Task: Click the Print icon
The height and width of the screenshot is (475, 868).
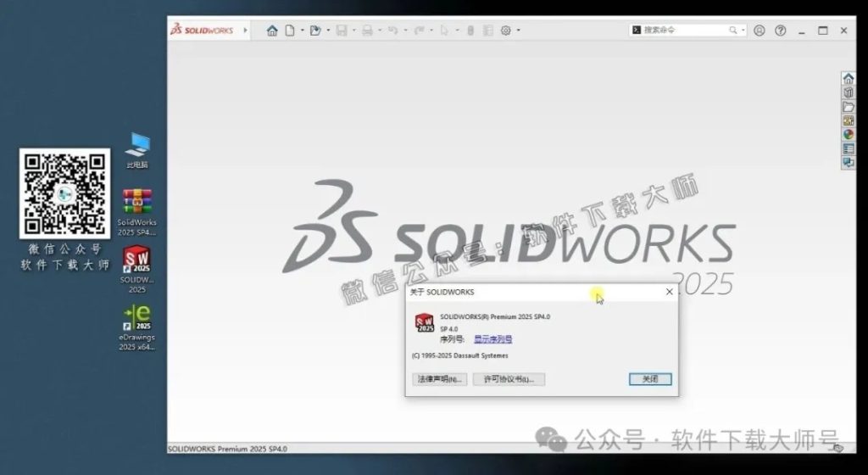Action: tap(367, 31)
